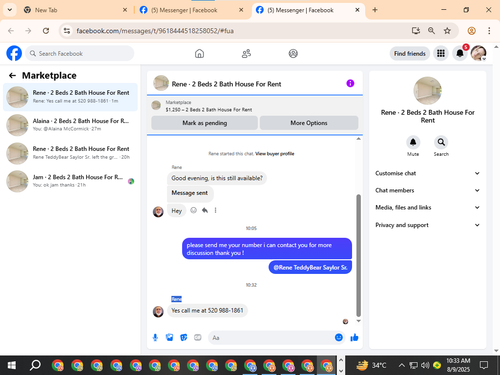This screenshot has width=500, height=375.
Task: Go to the Home feed icon
Action: click(199, 54)
